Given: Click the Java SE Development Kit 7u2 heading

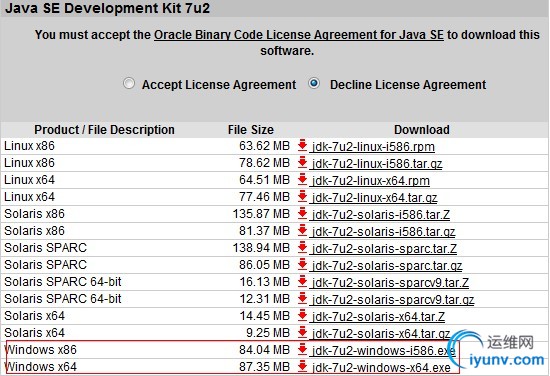Looking at the screenshot, I should 107,8.
